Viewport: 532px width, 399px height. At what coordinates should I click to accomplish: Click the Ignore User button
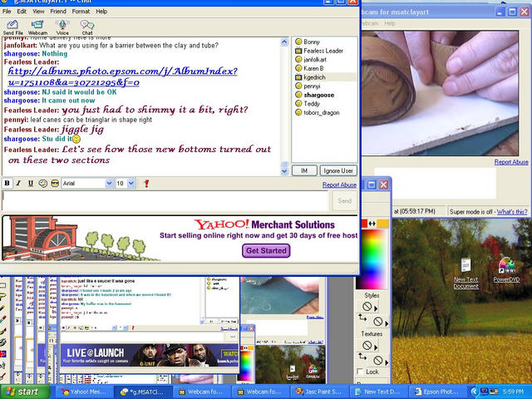point(338,170)
